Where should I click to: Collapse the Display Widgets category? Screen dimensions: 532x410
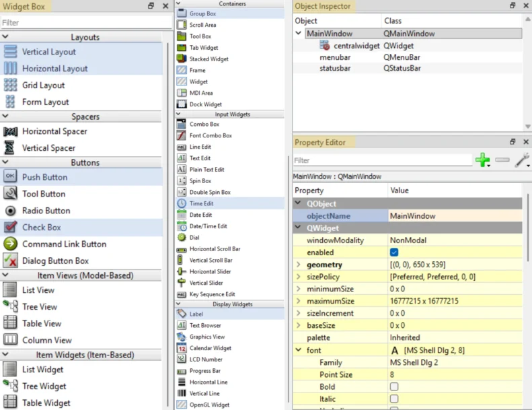click(178, 304)
